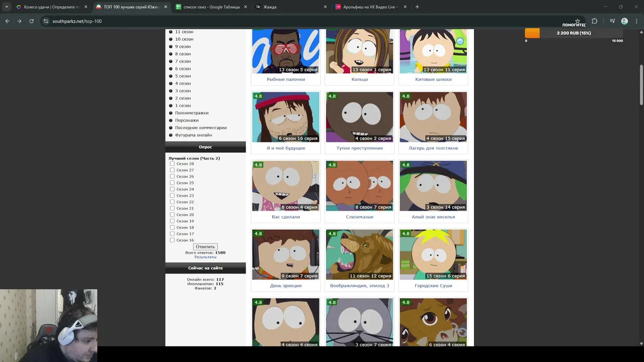Open Слиземазые episode thumbnail
Screen dimensions: 644x362
point(360,186)
